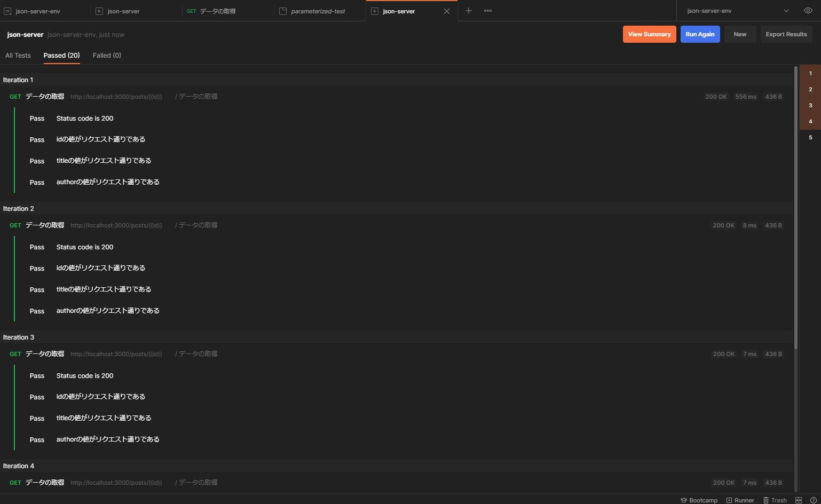Jump to iteration 4 in the right sidebar
The height and width of the screenshot is (504, 821).
coord(810,122)
